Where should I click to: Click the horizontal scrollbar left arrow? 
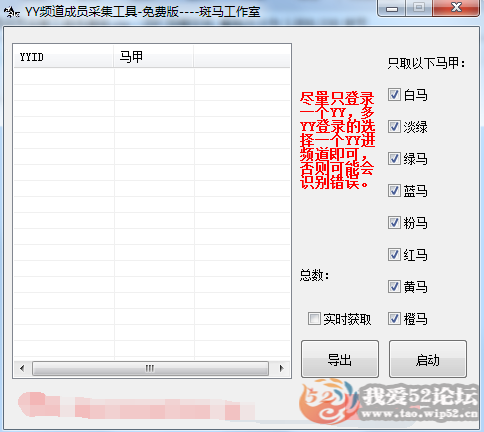(22, 368)
